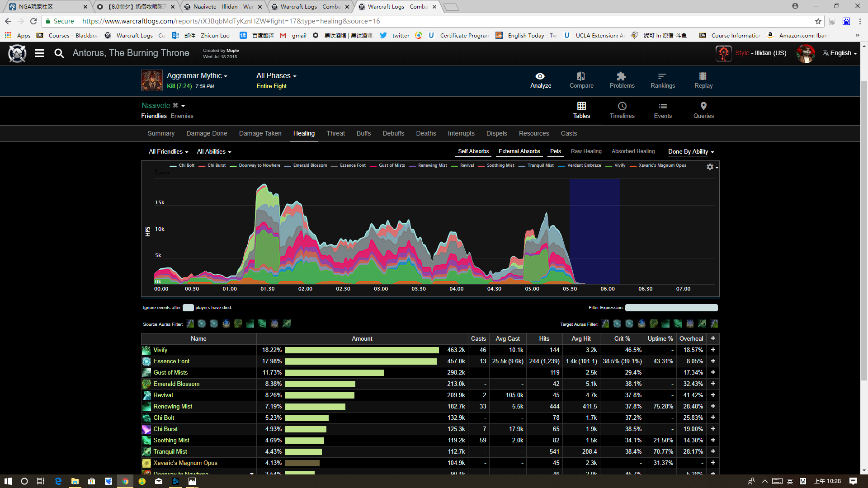Click the Filter Expression input field

point(671,308)
